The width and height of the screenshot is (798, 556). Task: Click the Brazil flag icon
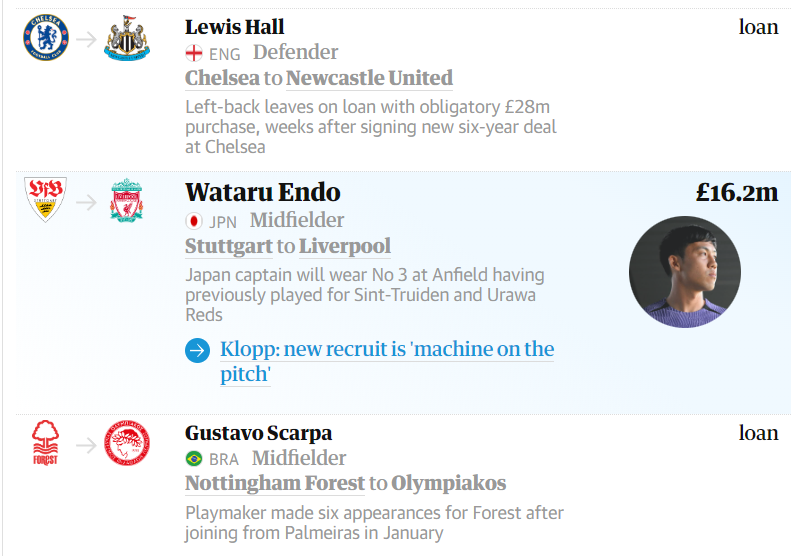[x=194, y=459]
